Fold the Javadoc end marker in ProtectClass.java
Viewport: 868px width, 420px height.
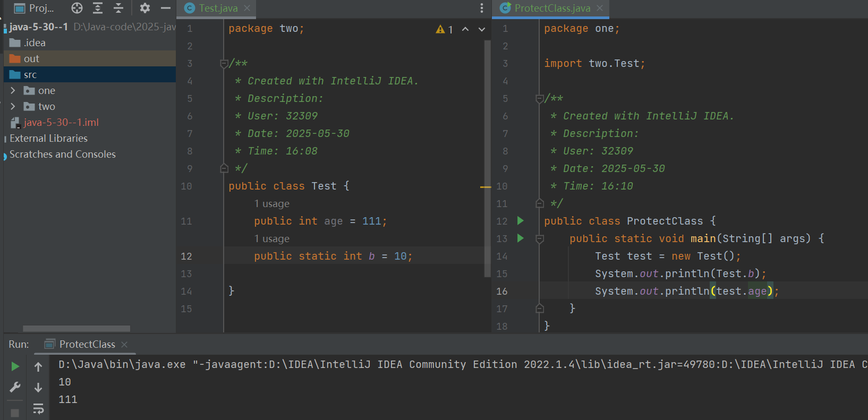[540, 203]
